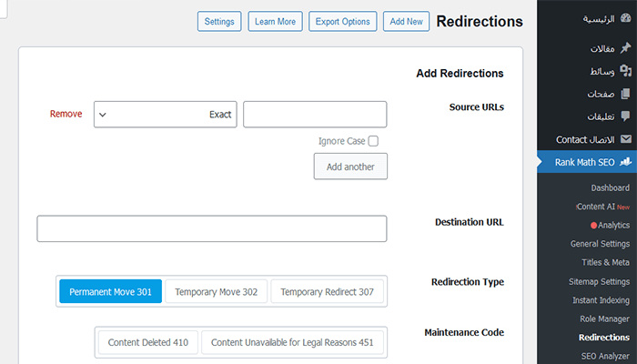Open Export Options menu
Screen dimensions: 637x364
[x=342, y=21]
